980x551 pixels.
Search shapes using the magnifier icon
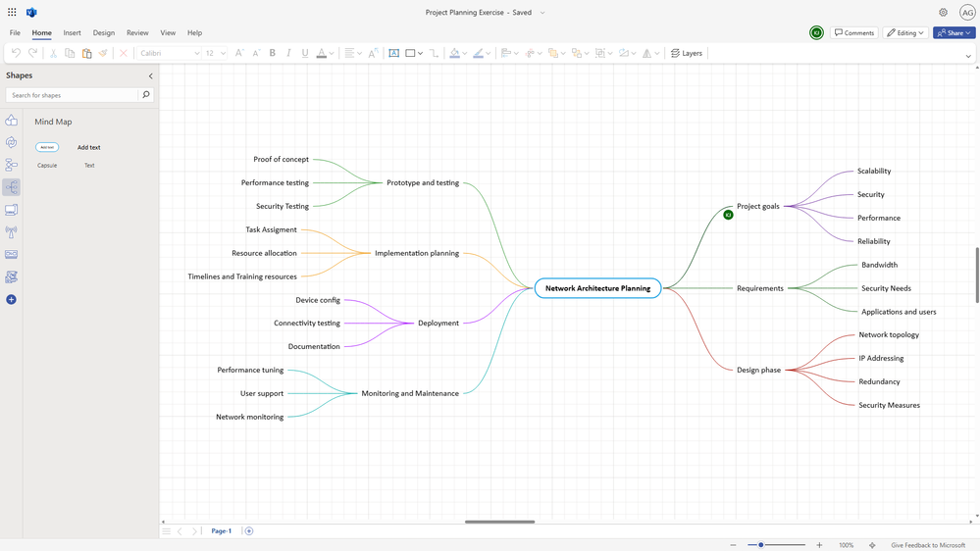[x=146, y=95]
